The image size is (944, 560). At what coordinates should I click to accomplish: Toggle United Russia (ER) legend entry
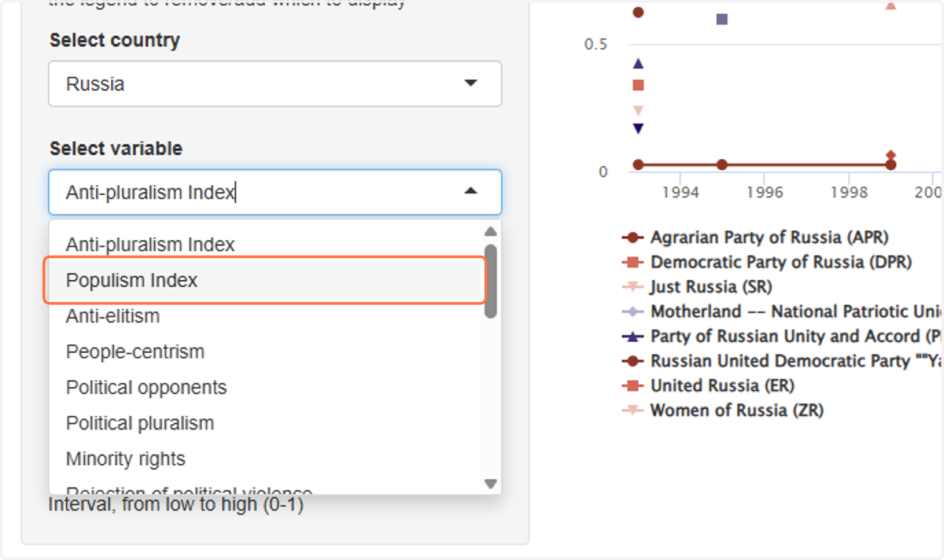(708, 385)
